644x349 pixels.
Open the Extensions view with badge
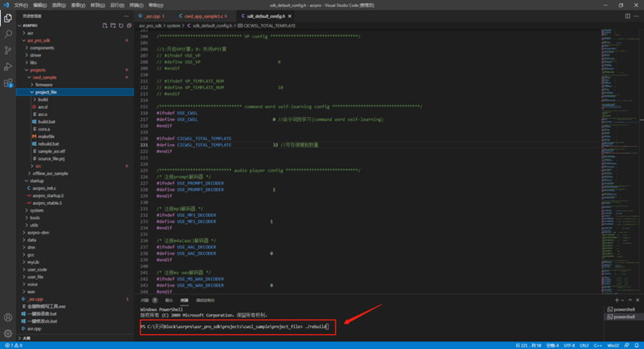7,83
